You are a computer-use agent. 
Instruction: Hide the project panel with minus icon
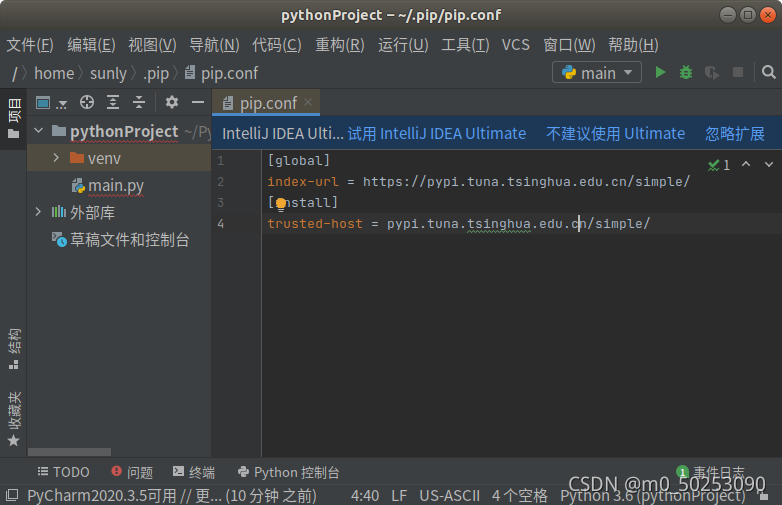click(x=198, y=102)
